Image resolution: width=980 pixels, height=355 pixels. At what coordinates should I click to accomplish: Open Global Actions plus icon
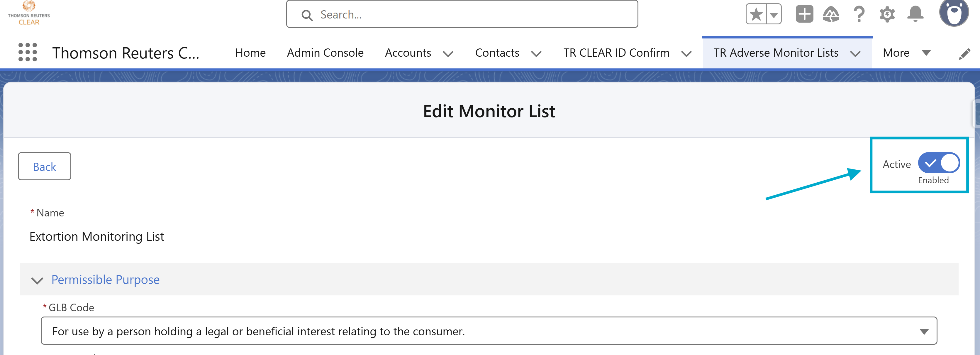(804, 14)
